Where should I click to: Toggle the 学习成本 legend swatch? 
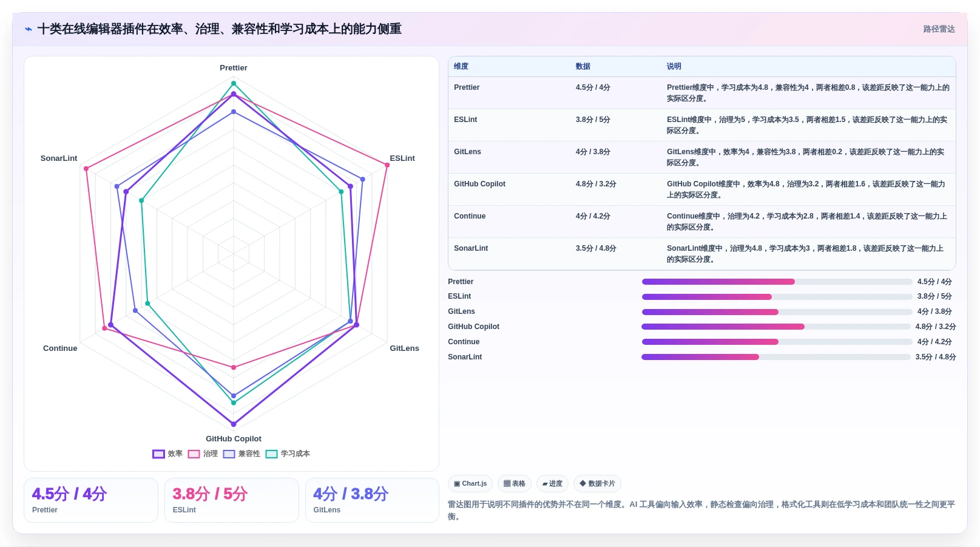[272, 454]
